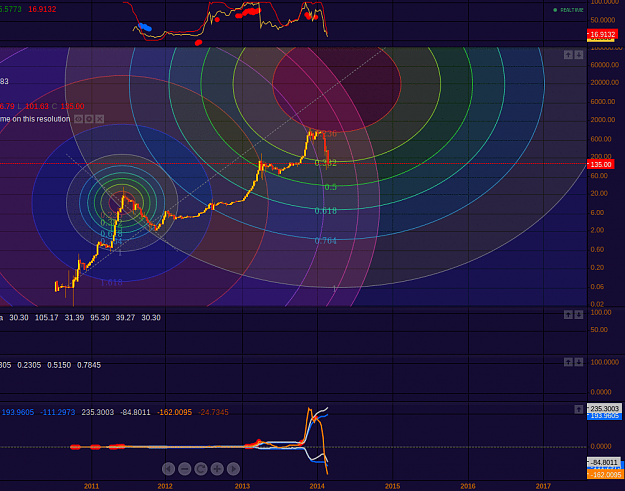Select the 235.3003 axis value label

(x=604, y=409)
